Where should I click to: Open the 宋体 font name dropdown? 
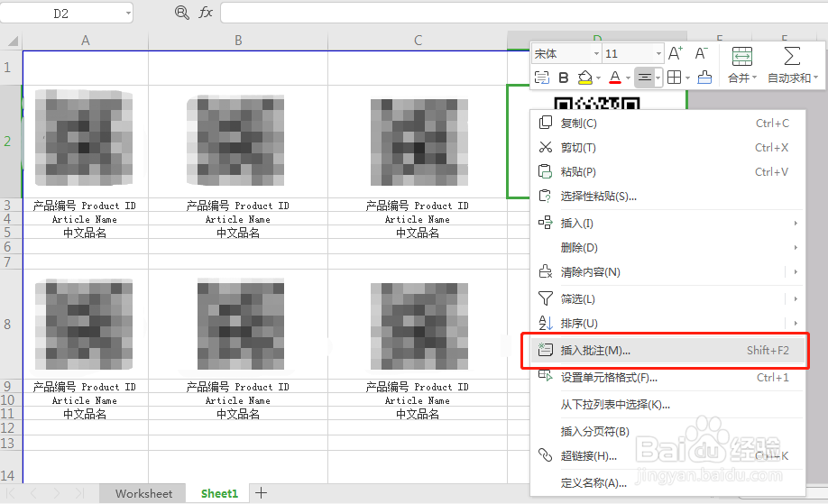pyautogui.click(x=597, y=54)
